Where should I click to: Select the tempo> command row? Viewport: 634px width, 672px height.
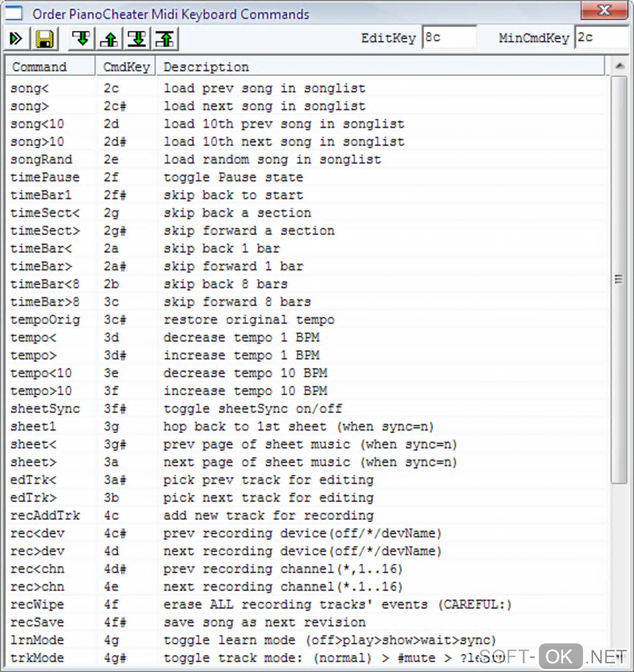308,356
